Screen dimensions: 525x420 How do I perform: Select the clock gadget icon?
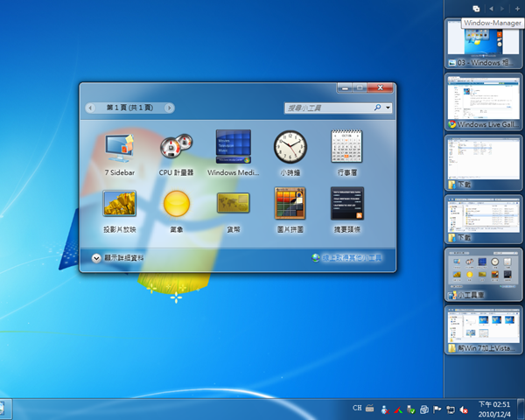coord(290,146)
